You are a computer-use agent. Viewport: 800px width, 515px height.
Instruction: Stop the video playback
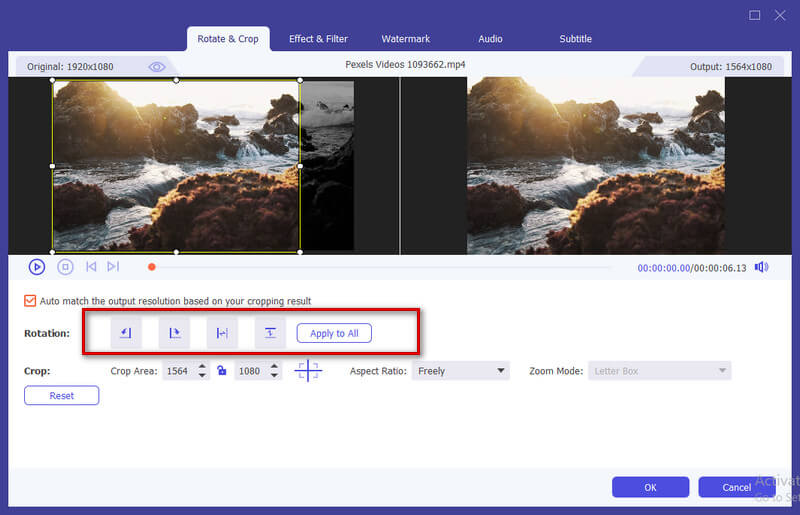pos(65,267)
